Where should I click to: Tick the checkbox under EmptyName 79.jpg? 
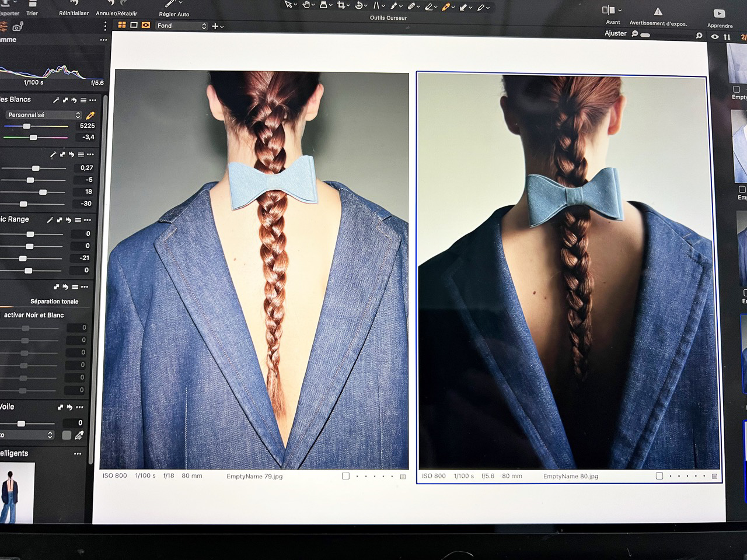coord(345,476)
